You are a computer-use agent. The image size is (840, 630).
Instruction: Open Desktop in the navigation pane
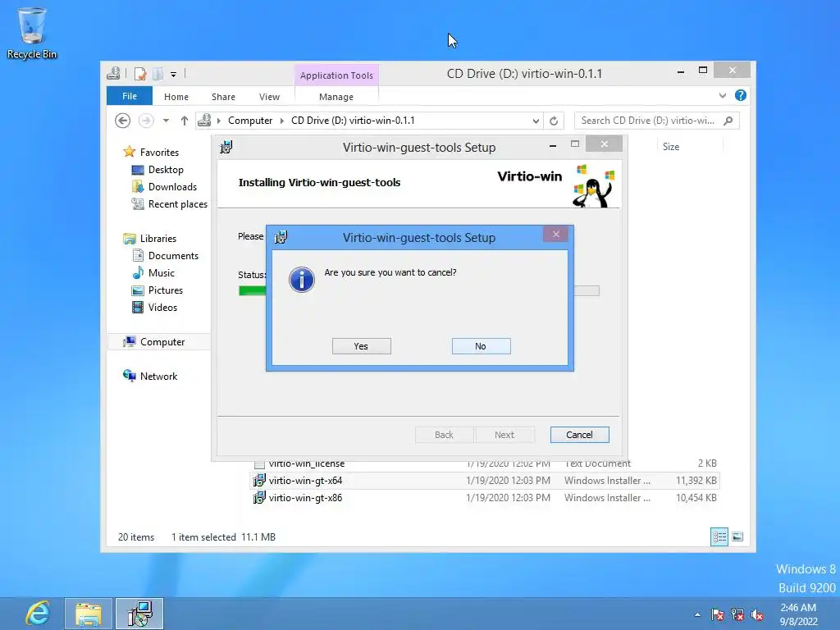pos(166,169)
